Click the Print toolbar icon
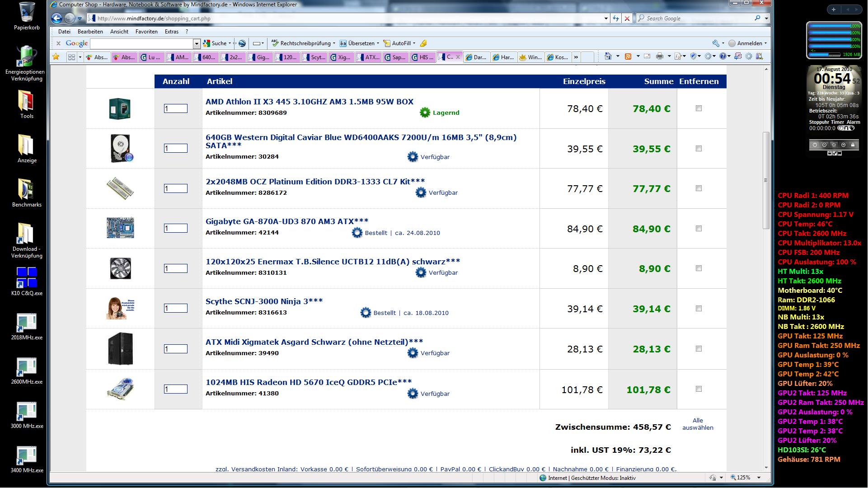The width and height of the screenshot is (868, 488). [x=659, y=56]
